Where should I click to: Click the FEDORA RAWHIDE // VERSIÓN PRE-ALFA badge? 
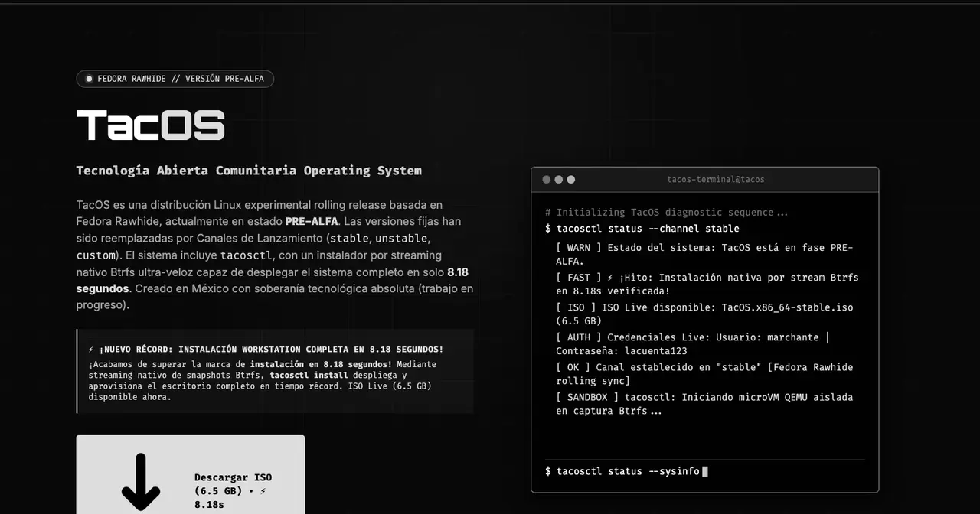[x=175, y=79]
